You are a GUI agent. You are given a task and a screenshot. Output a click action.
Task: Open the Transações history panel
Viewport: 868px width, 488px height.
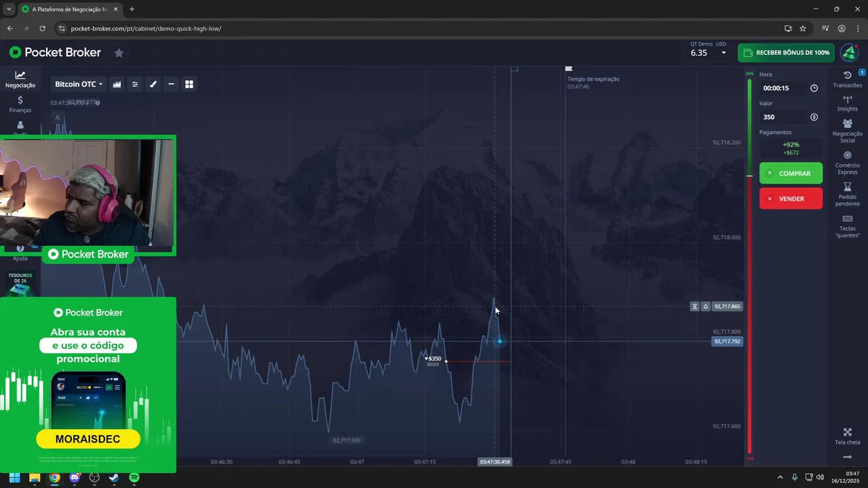pos(848,79)
